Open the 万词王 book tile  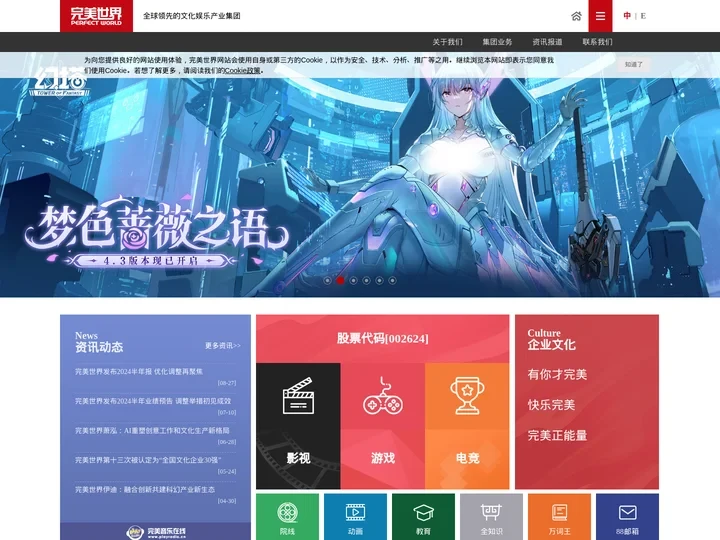point(559,517)
